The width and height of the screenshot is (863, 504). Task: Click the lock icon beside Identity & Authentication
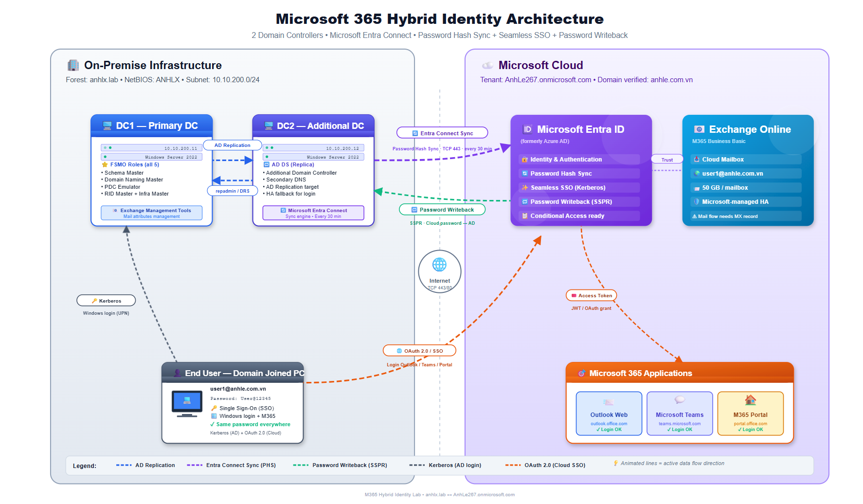pos(525,160)
